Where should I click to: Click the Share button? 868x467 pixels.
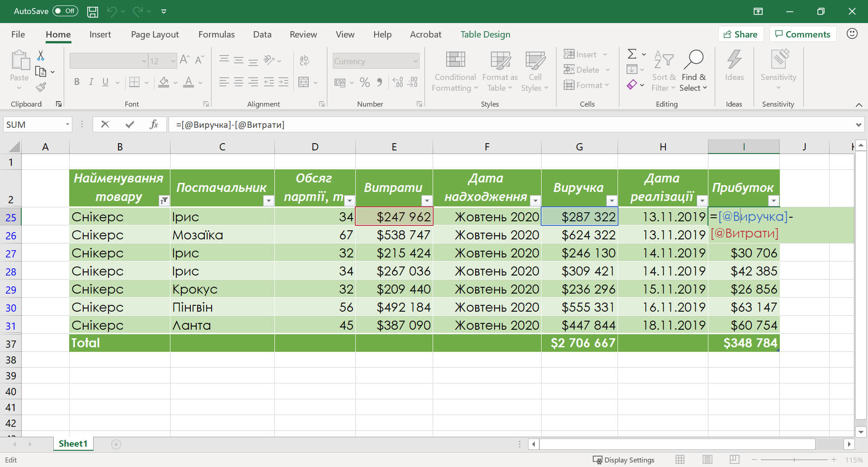(x=741, y=34)
